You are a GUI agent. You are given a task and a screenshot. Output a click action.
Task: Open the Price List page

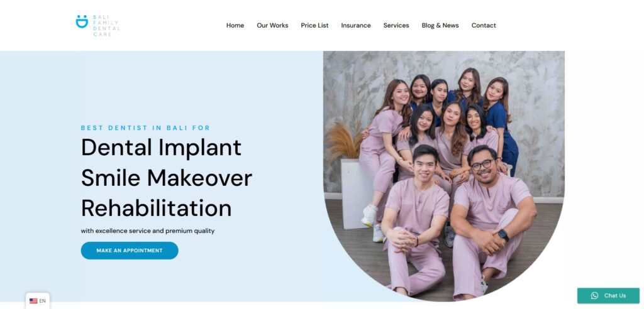click(314, 26)
